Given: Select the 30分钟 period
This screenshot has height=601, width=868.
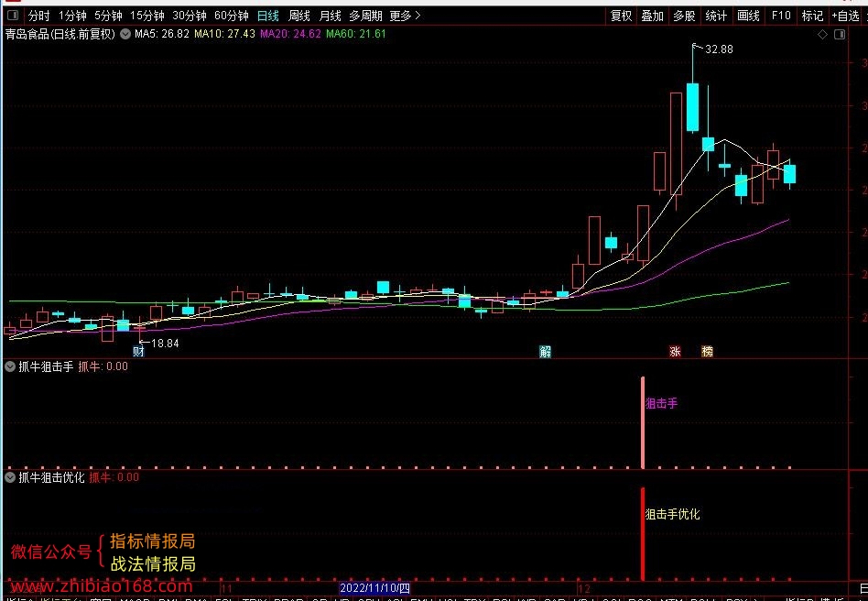Looking at the screenshot, I should pos(190,16).
